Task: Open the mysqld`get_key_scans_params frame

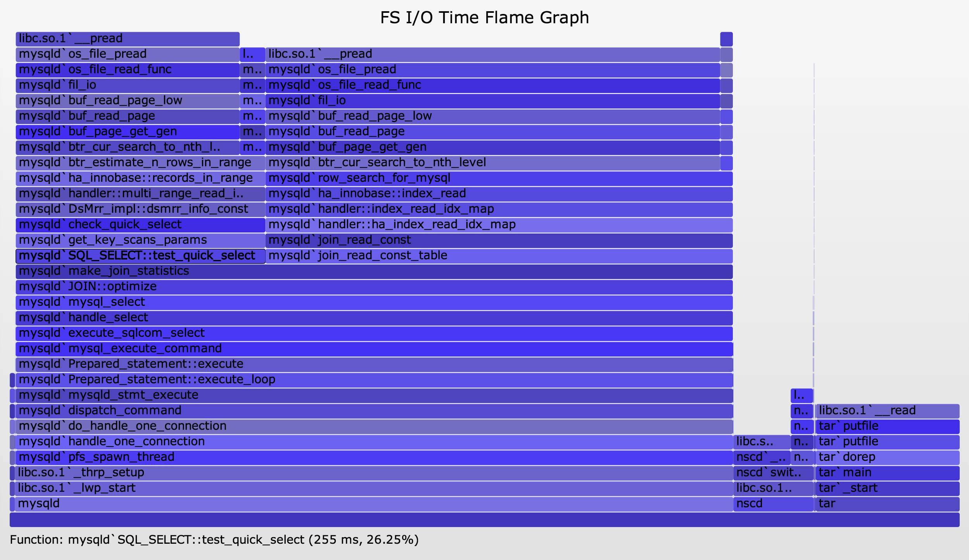Action: coord(140,241)
